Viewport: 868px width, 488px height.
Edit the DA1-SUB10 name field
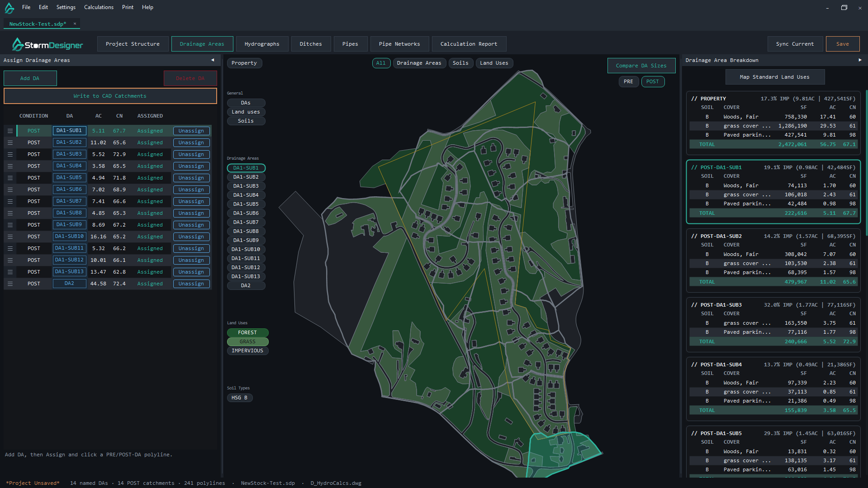pos(69,237)
